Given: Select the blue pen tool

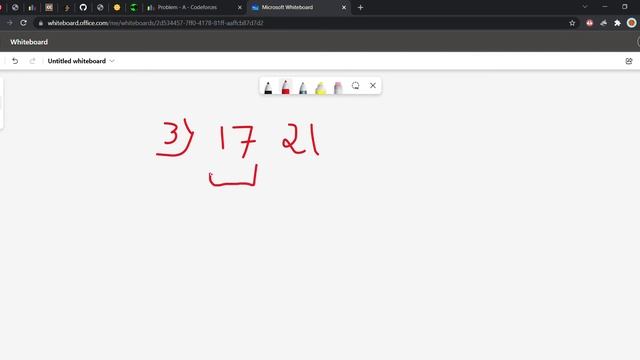Looking at the screenshot, I should pos(303,87).
